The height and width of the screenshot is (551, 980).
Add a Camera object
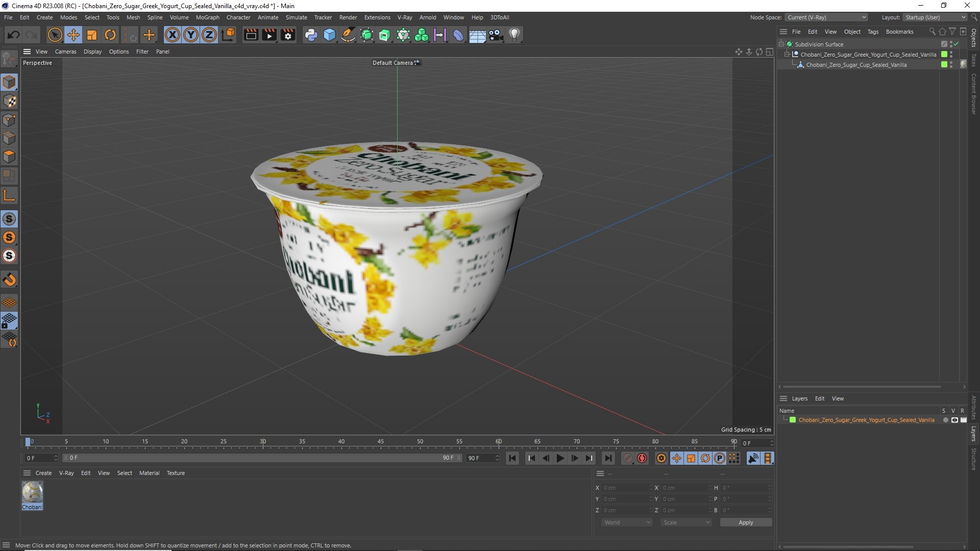pos(496,35)
